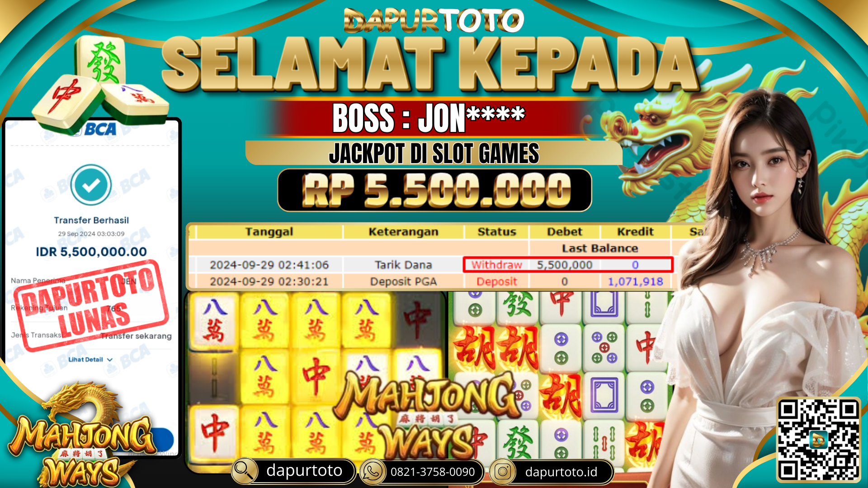This screenshot has width=868, height=488.
Task: Click the Instagram icon beside dapurtoto.id
Action: 502,472
